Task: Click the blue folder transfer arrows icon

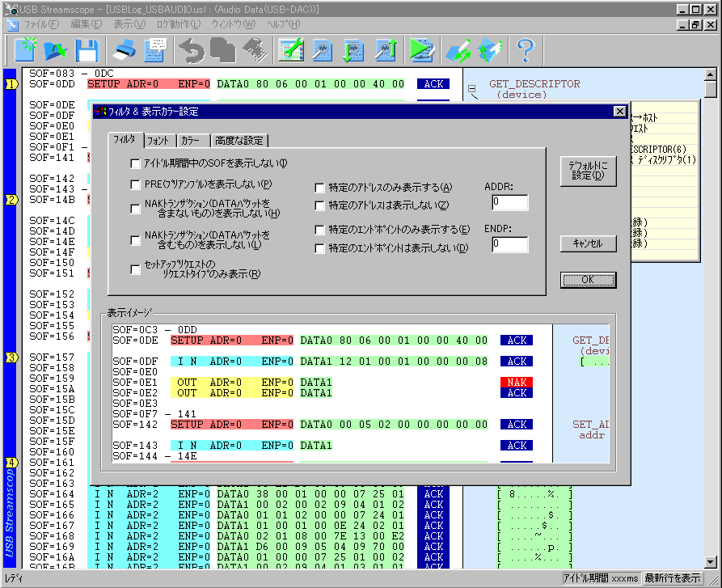Action: [x=490, y=49]
